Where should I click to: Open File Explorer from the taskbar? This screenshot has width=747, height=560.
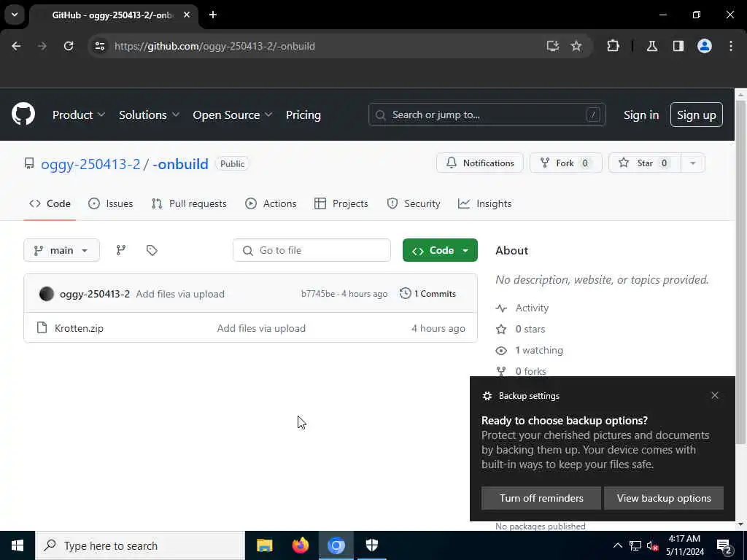264,545
